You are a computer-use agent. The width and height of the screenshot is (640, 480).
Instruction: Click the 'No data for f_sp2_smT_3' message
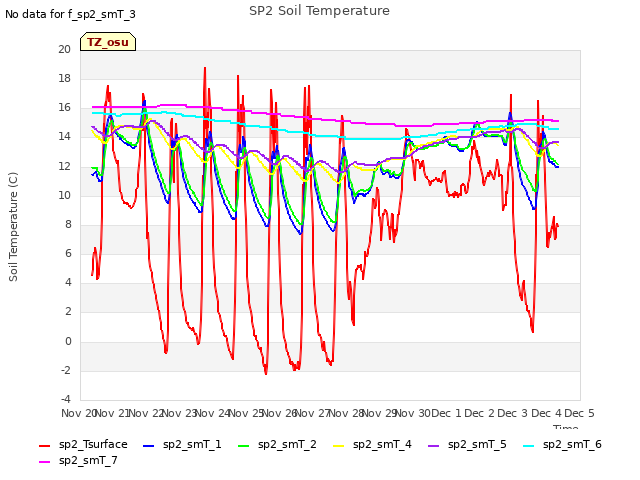[x=70, y=14]
